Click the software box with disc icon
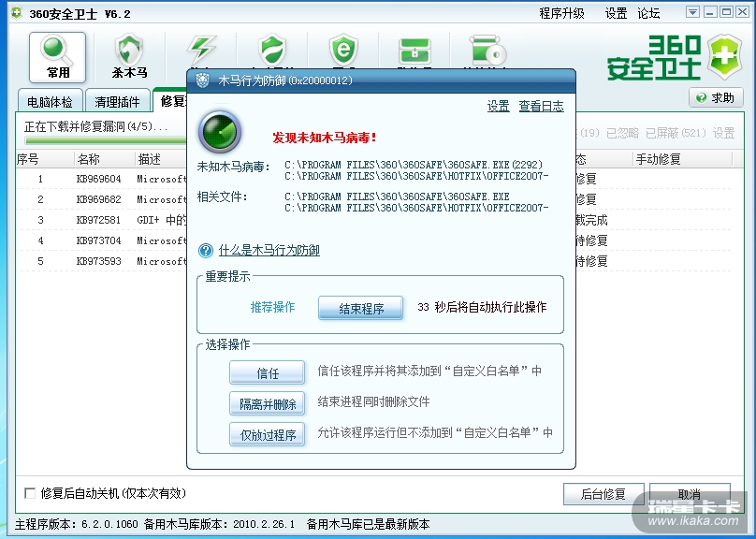The height and width of the screenshot is (539, 756). pyautogui.click(x=487, y=51)
